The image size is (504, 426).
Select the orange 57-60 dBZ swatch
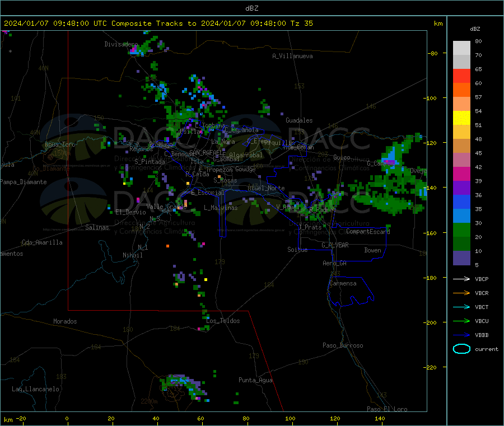(x=461, y=90)
